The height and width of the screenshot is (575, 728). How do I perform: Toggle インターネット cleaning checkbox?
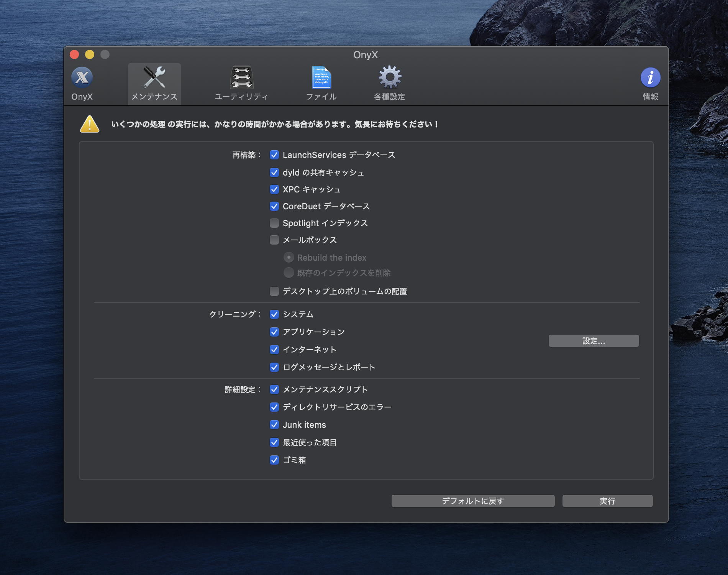[274, 350]
